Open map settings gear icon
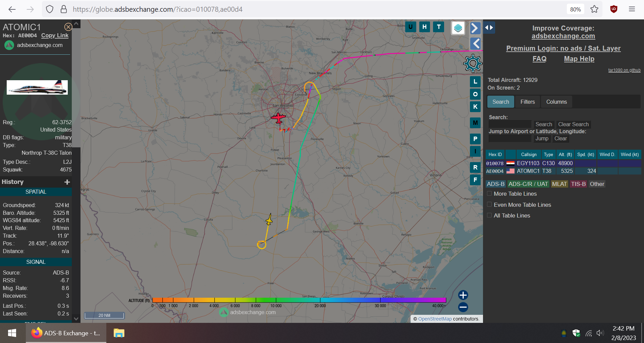The height and width of the screenshot is (343, 644). (473, 63)
